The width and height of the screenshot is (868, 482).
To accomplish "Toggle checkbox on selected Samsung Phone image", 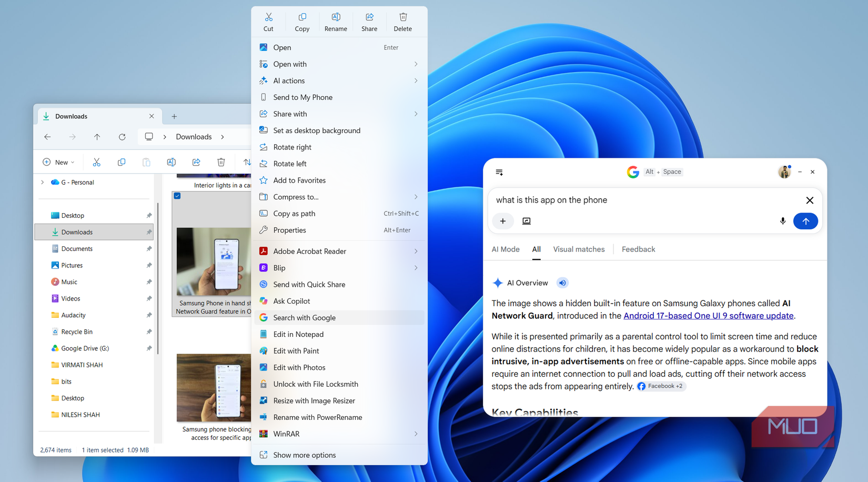I will coord(177,196).
